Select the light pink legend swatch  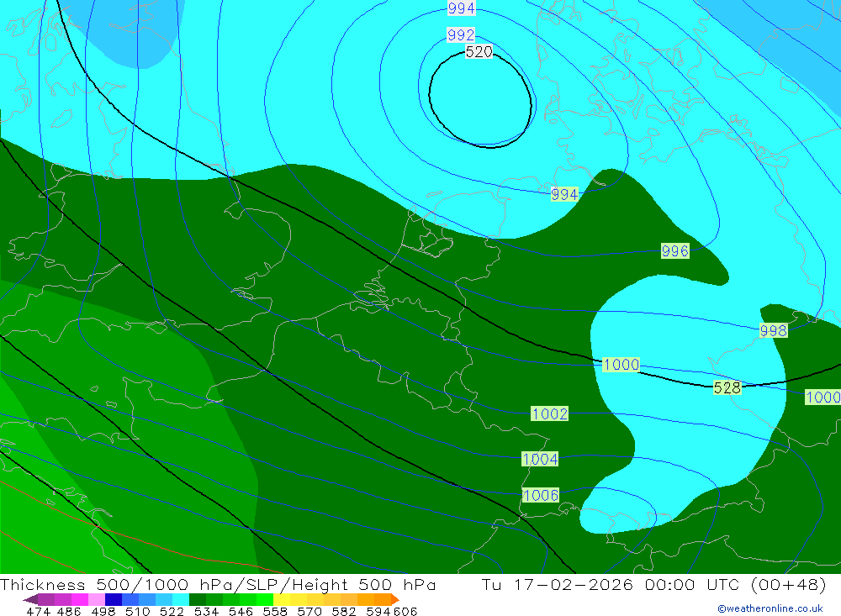coord(97,599)
